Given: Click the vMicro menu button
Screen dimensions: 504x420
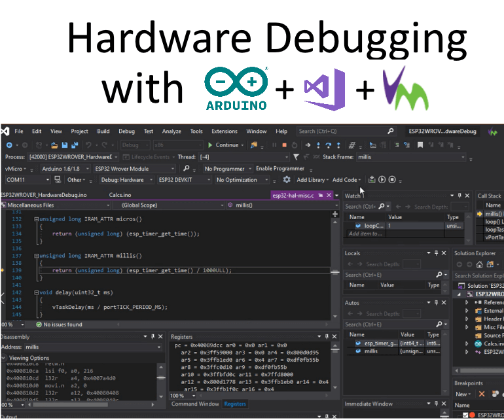Looking at the screenshot, I should [16, 169].
